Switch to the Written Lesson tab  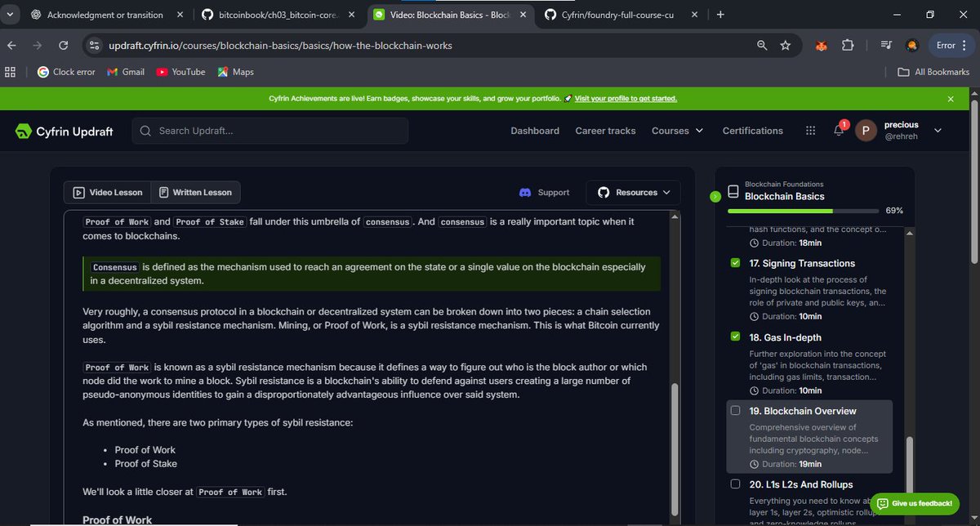(195, 193)
